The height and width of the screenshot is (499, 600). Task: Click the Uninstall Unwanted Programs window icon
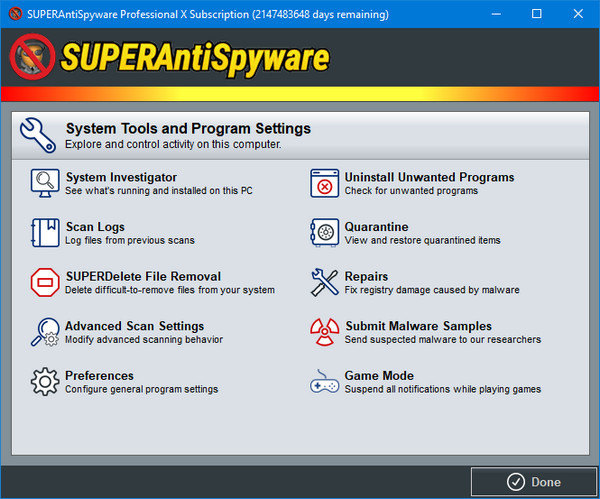(x=325, y=184)
